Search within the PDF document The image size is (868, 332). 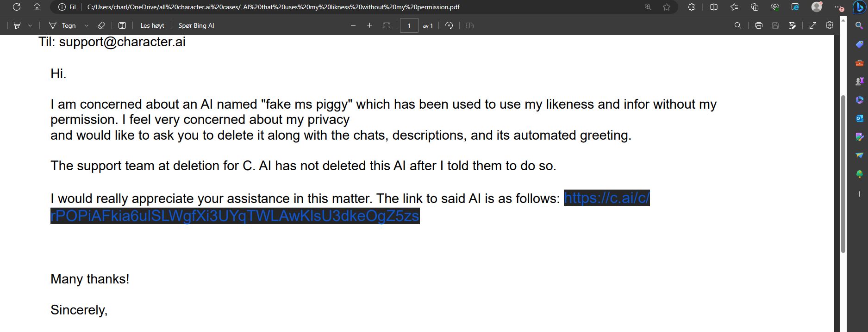coord(738,25)
